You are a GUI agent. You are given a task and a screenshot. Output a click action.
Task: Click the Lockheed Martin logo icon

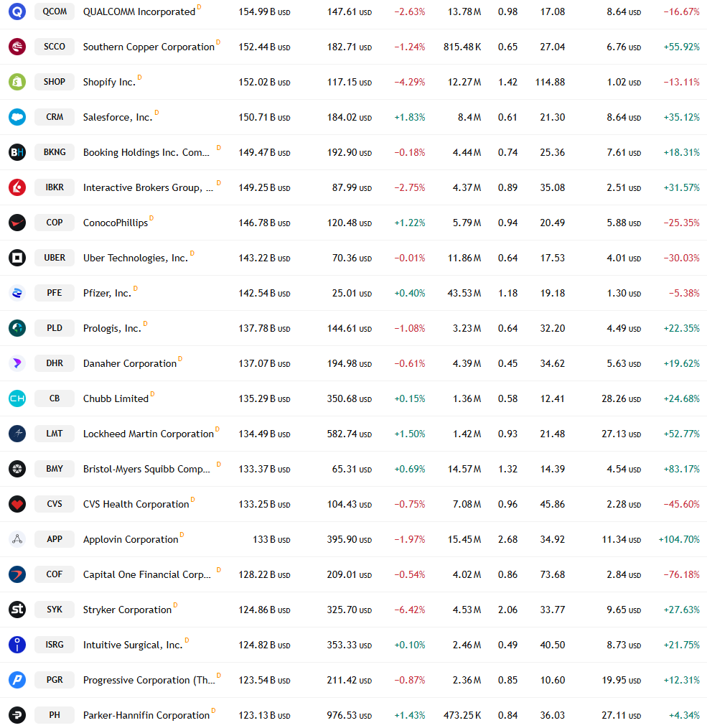click(x=17, y=434)
